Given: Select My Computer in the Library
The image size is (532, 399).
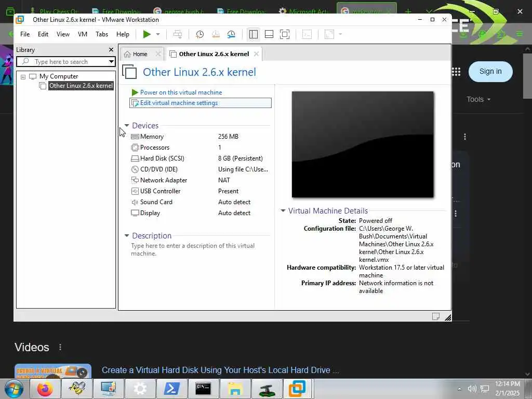Looking at the screenshot, I should (x=59, y=76).
